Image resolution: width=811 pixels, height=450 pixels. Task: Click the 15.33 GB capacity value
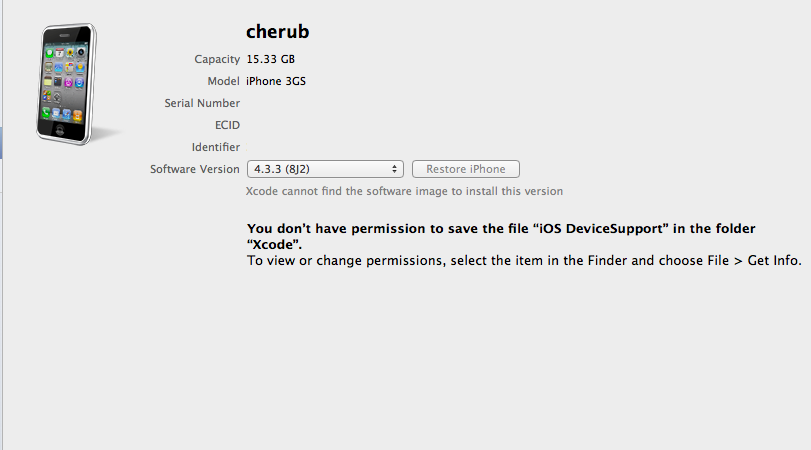[271, 59]
